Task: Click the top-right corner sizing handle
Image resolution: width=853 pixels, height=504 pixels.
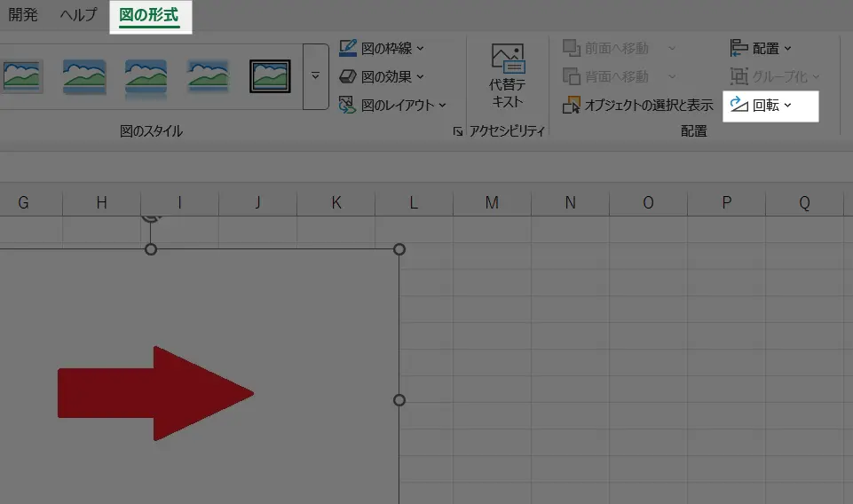Action: click(x=399, y=249)
